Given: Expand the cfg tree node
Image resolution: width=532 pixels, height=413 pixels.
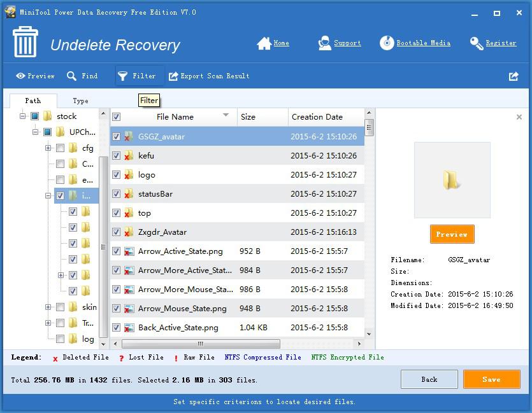Looking at the screenshot, I should click(48, 148).
